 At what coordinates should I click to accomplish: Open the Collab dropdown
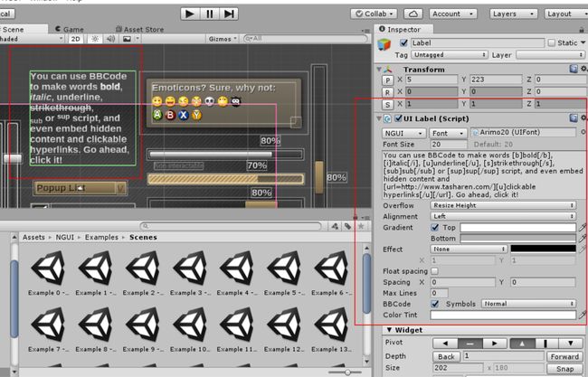(x=374, y=14)
